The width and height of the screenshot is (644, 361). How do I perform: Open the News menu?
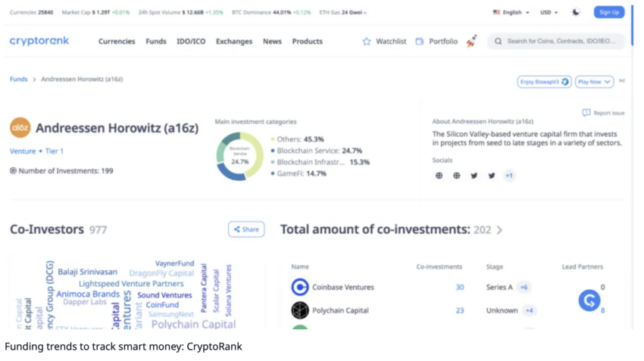272,42
